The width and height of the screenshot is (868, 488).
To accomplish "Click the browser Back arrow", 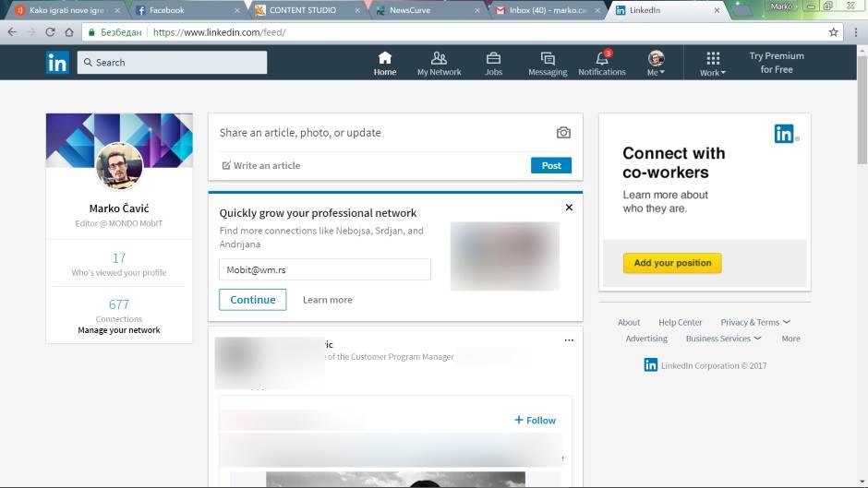I will click(12, 32).
